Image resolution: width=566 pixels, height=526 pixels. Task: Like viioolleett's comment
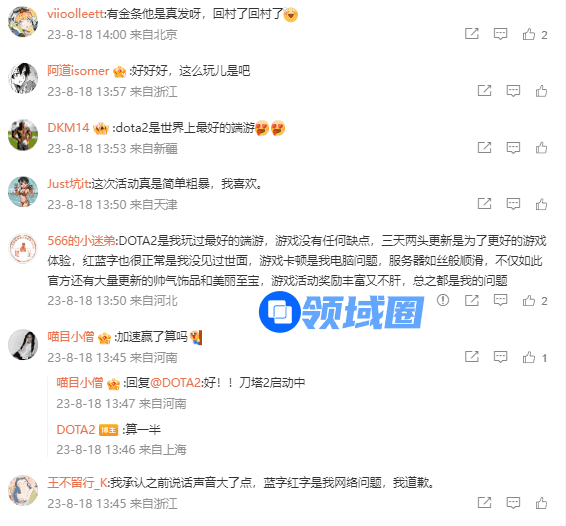529,34
